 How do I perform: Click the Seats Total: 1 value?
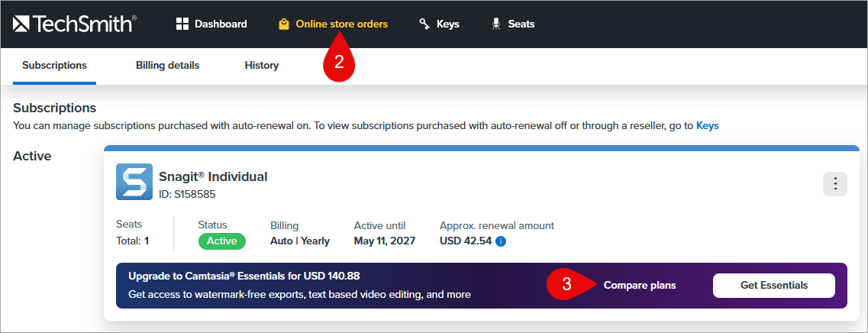133,241
